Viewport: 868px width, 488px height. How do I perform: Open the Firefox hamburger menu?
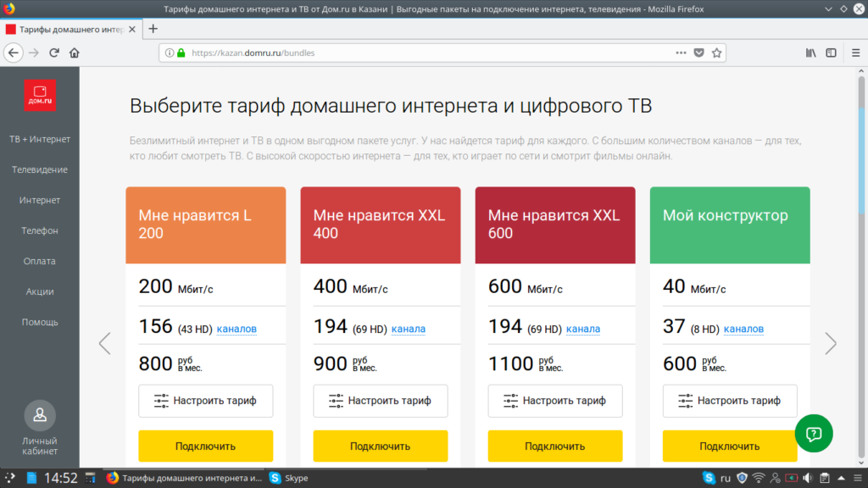[856, 53]
